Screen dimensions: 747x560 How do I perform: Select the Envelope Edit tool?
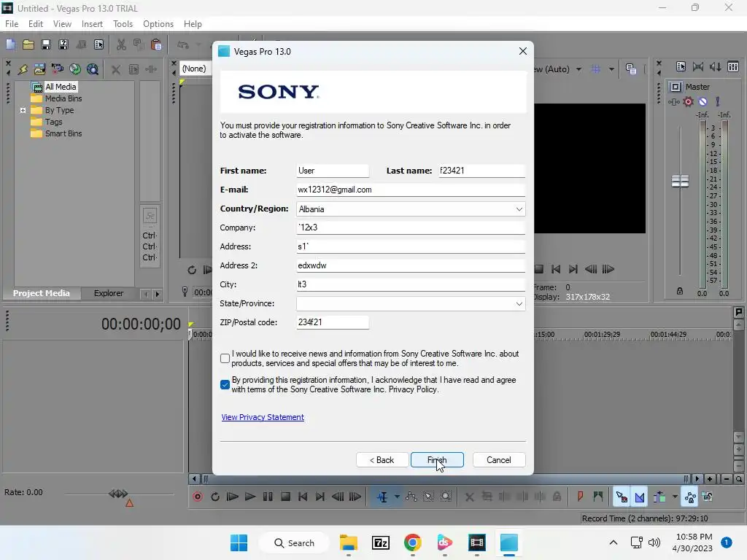411,497
